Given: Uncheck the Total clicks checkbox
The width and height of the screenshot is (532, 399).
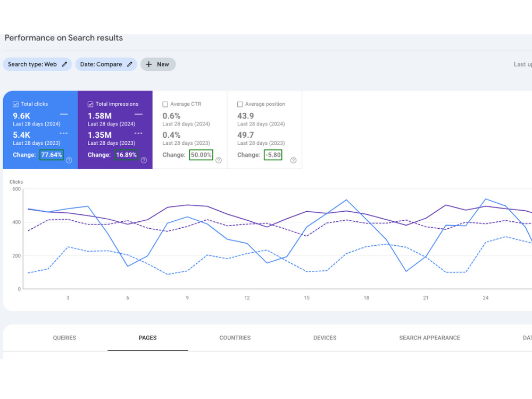Looking at the screenshot, I should (15, 104).
